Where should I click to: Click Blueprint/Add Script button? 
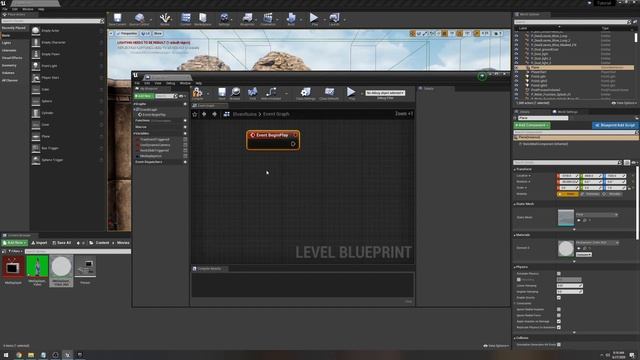coord(615,125)
